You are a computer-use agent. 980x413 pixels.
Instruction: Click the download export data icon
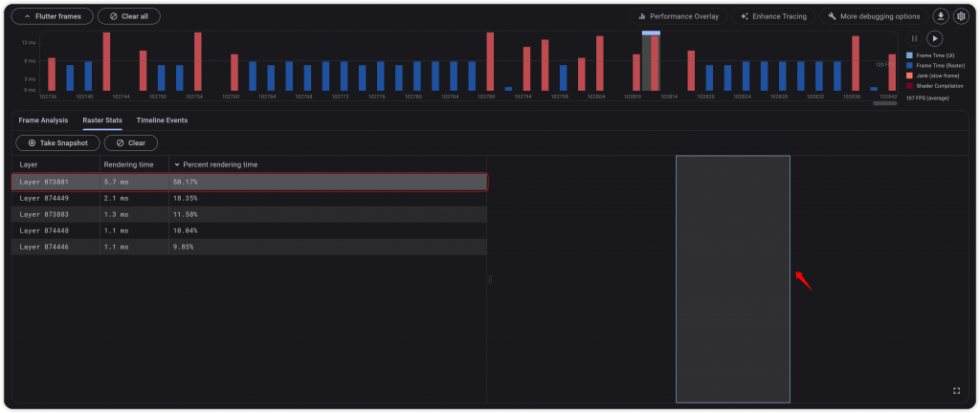940,16
